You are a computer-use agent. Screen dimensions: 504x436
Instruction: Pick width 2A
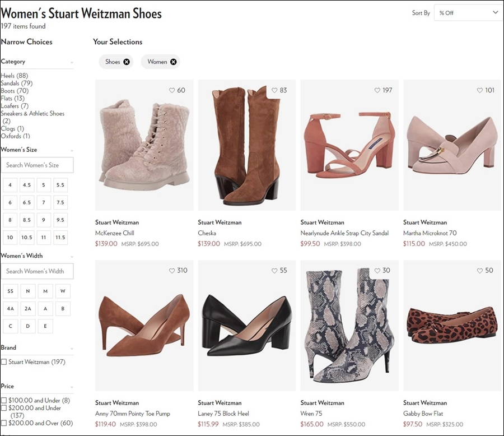coord(27,309)
